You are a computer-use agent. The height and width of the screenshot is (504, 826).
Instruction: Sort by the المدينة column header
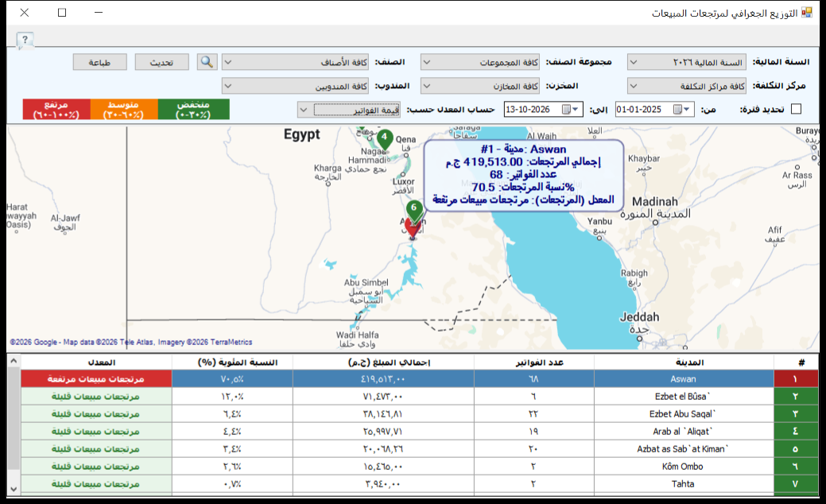click(x=684, y=362)
